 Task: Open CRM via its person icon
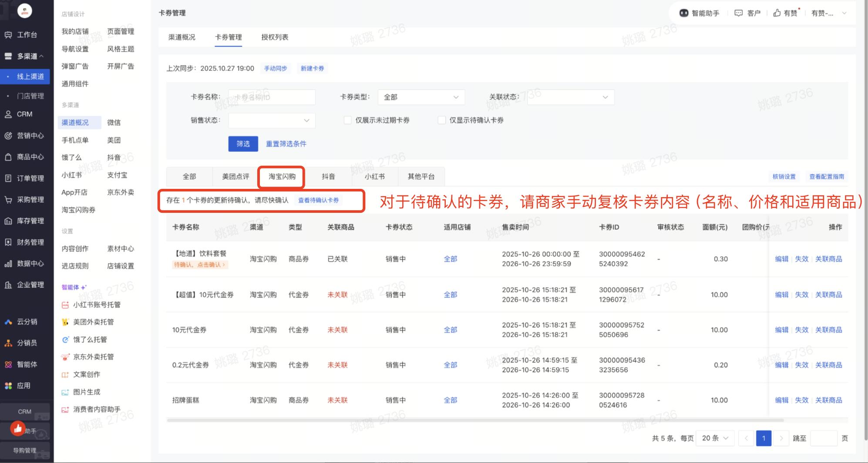click(8, 114)
